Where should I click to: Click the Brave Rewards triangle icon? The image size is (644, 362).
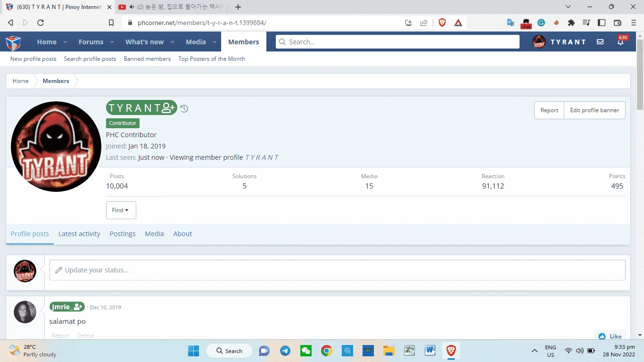click(458, 23)
